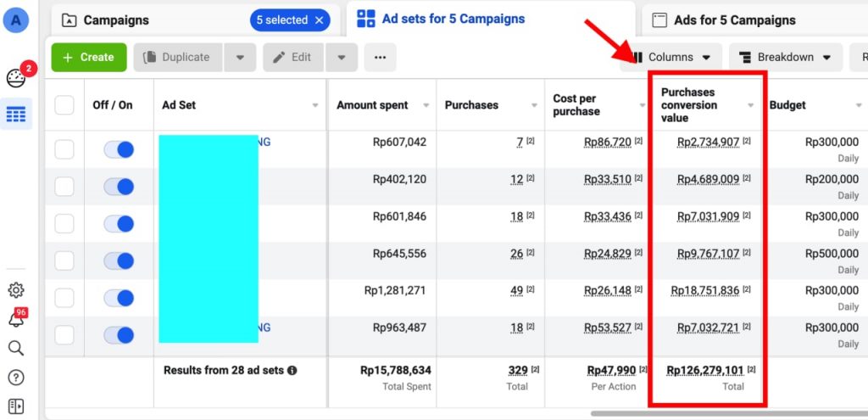Expand the Breakdown dropdown
The height and width of the screenshot is (420, 868).
pos(786,57)
